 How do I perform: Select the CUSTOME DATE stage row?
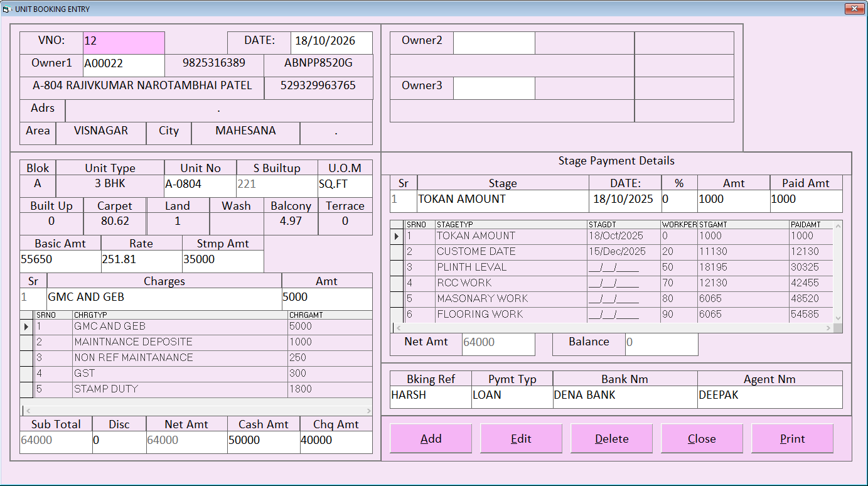(x=612, y=252)
